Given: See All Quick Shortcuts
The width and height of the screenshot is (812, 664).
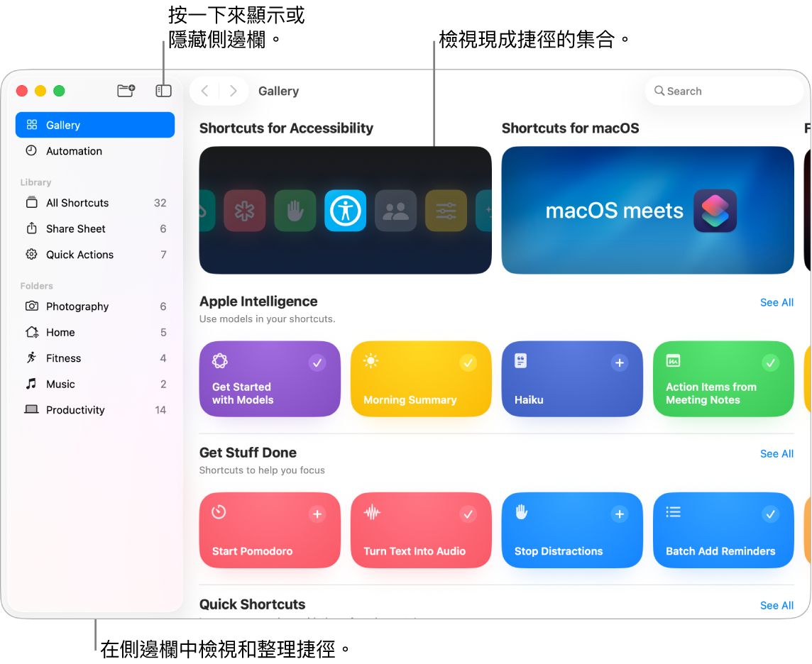Looking at the screenshot, I should coord(777,606).
